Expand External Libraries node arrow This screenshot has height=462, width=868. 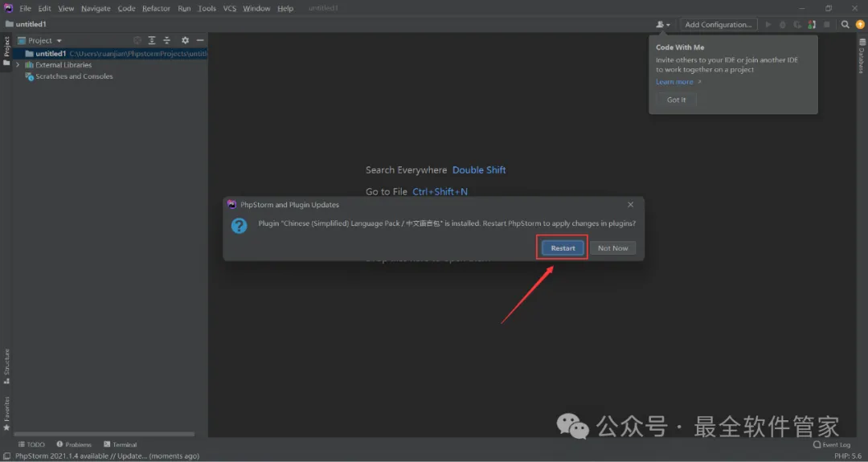pos(18,65)
